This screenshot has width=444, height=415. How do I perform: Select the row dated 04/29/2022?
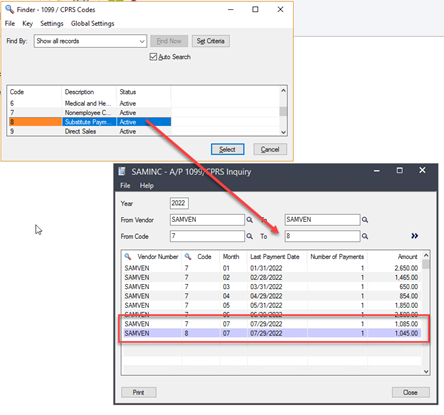pos(271,296)
